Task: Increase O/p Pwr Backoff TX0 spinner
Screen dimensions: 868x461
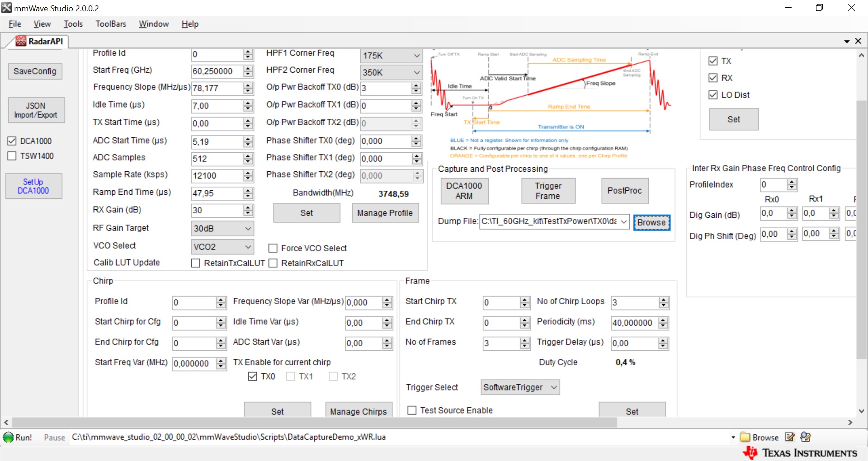Action: coord(416,85)
